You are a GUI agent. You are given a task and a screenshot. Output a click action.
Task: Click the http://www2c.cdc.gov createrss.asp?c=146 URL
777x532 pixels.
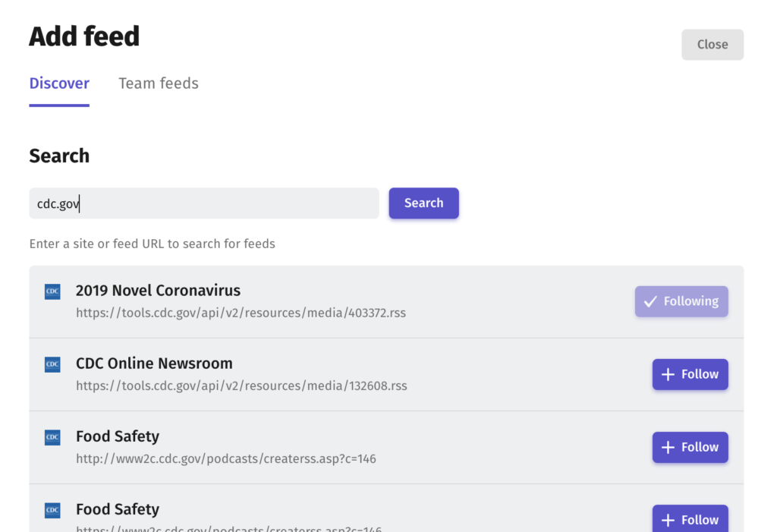[x=226, y=458]
